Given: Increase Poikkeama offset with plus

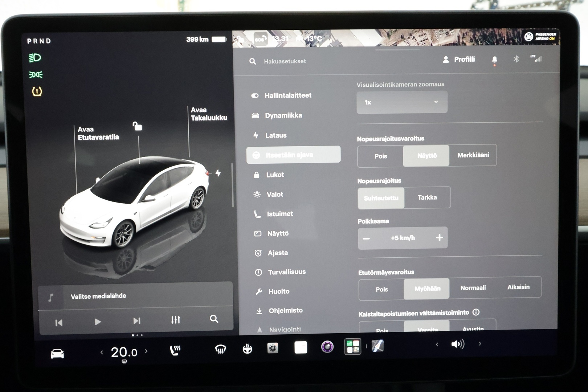Looking at the screenshot, I should (439, 237).
